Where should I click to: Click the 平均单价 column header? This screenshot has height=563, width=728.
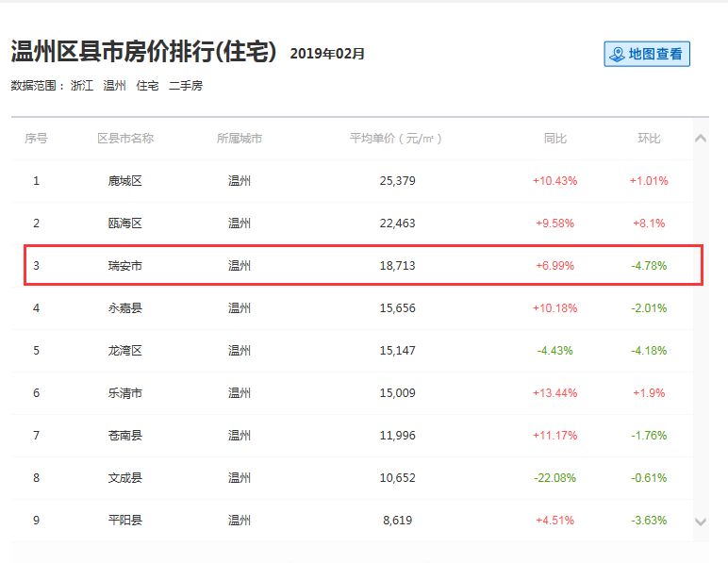(x=395, y=139)
